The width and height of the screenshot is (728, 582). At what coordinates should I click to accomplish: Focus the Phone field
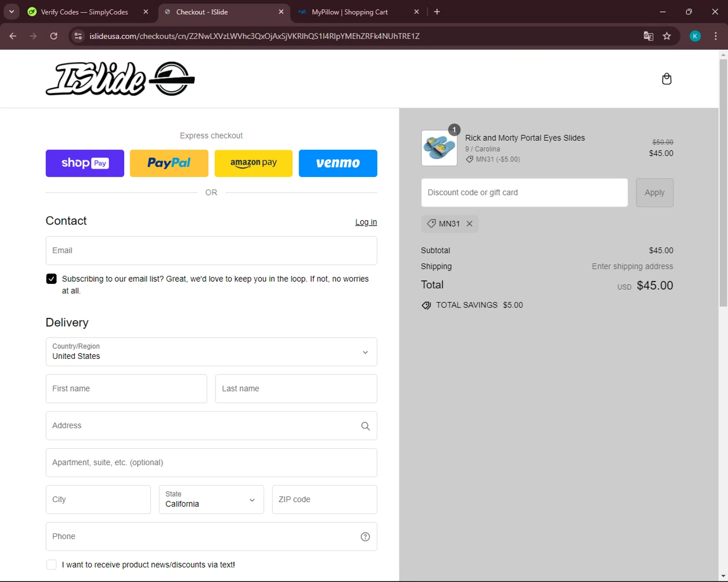tap(211, 536)
